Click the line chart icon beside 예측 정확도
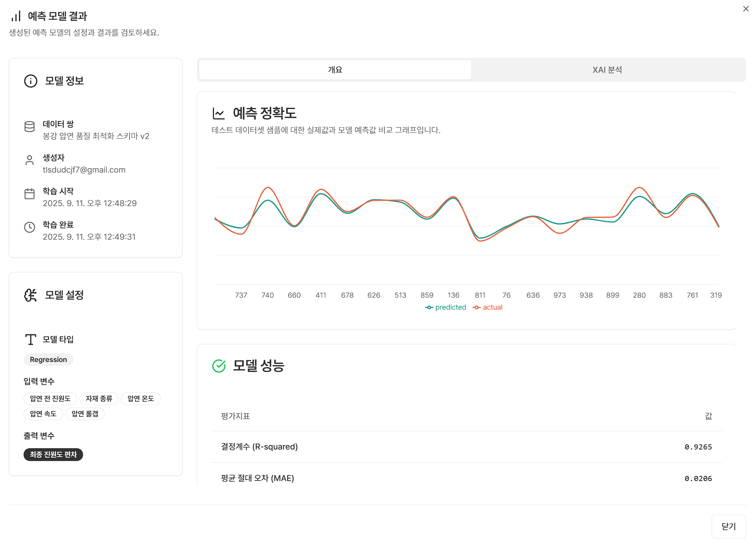The width and height of the screenshot is (756, 549). pyautogui.click(x=219, y=113)
